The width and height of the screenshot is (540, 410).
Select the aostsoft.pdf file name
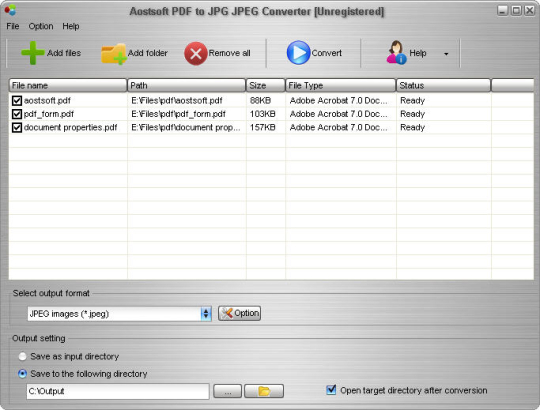click(x=47, y=101)
